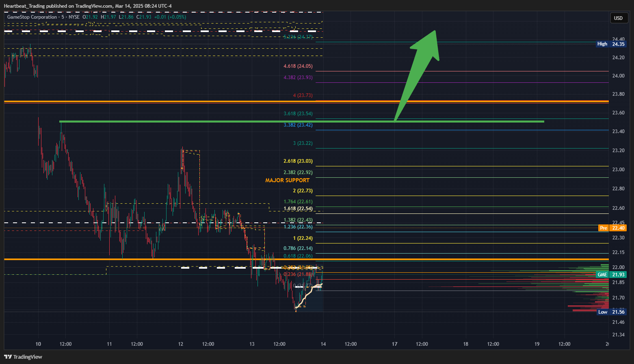Viewport: 634px width, 364px height.
Task: Click the 1 (22.24) Fibonacci level label
Action: point(303,238)
